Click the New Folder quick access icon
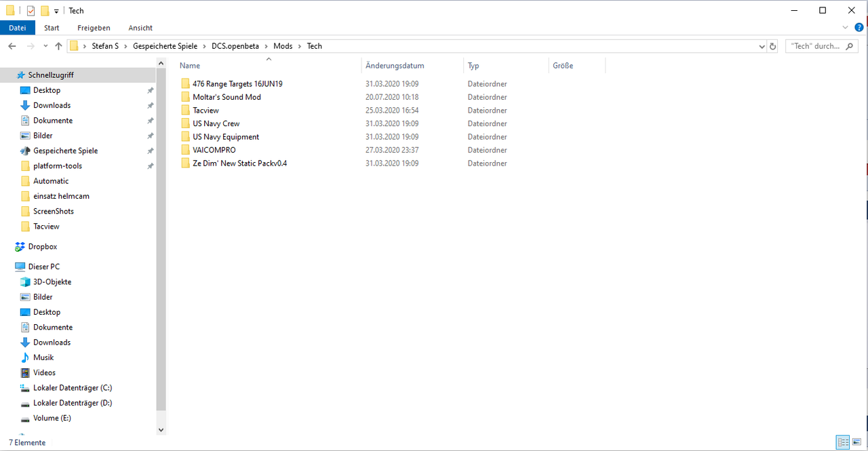 [45, 10]
